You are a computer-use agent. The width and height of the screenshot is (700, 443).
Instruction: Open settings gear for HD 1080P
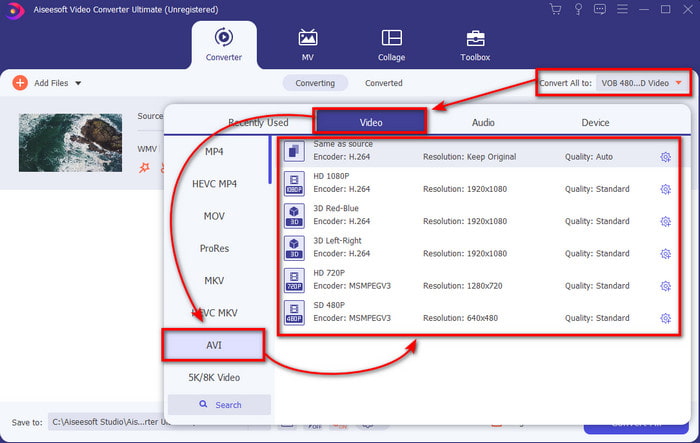pyautogui.click(x=665, y=189)
